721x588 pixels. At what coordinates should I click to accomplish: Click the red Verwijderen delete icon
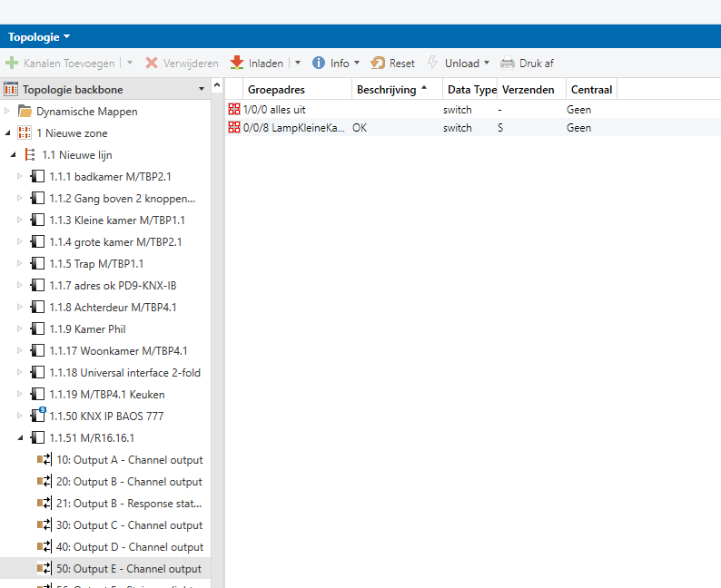pyautogui.click(x=153, y=64)
